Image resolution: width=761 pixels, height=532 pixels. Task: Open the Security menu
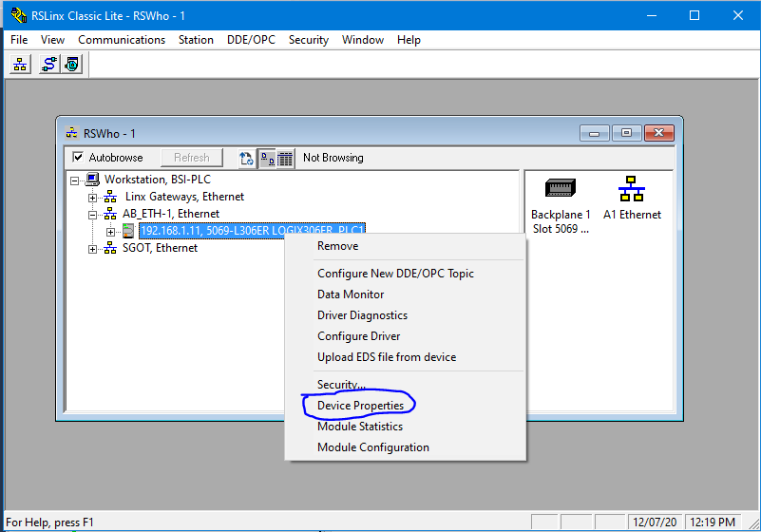(x=309, y=40)
